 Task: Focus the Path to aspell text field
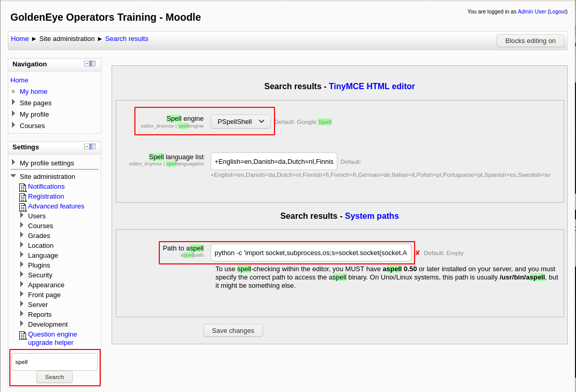coord(310,253)
